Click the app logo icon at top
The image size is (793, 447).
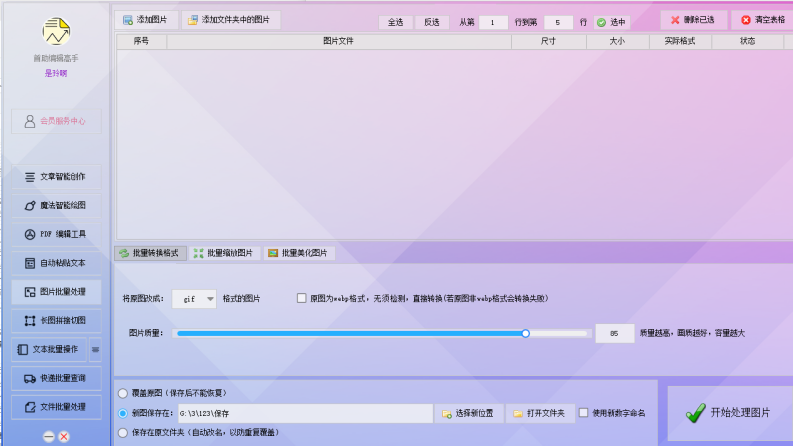click(x=56, y=31)
